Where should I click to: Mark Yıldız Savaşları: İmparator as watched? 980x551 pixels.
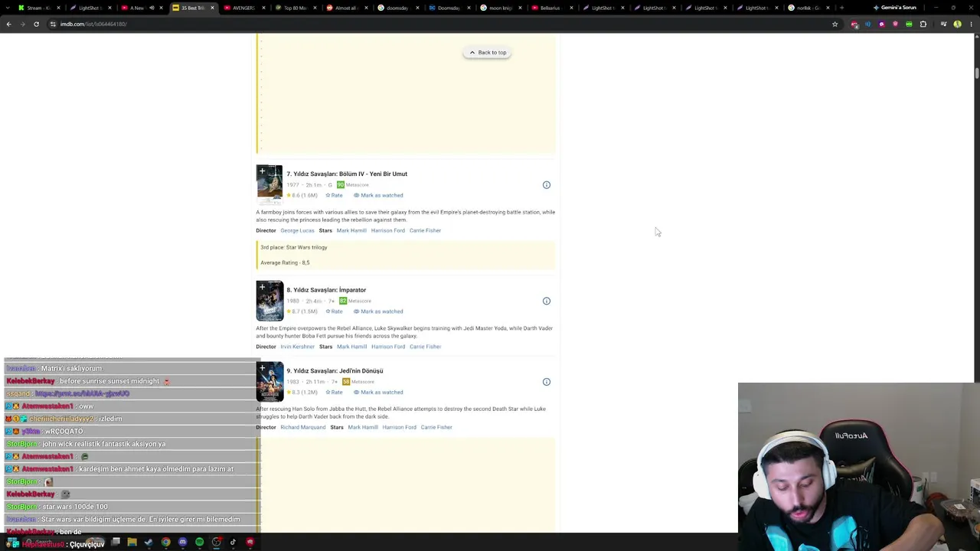pyautogui.click(x=378, y=311)
